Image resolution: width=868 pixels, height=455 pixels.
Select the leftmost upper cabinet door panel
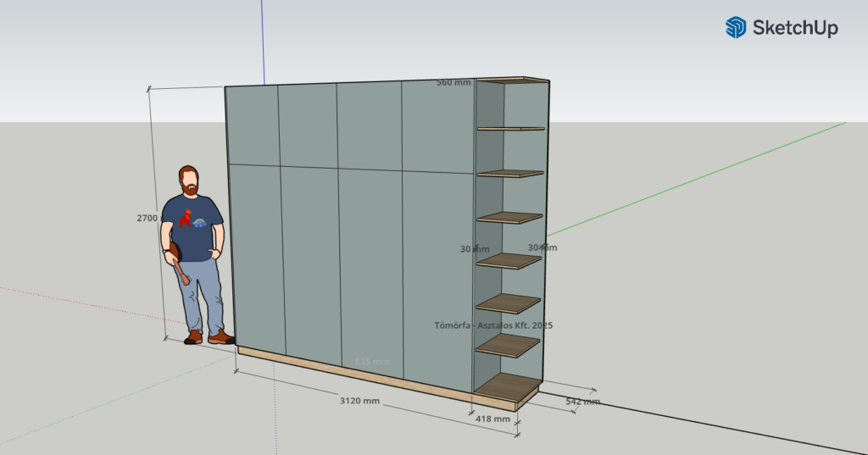click(253, 125)
